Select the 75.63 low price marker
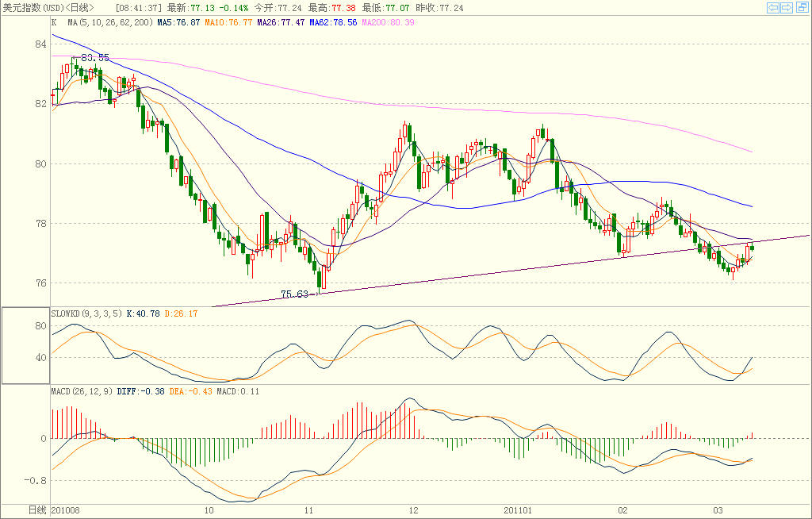 click(294, 294)
